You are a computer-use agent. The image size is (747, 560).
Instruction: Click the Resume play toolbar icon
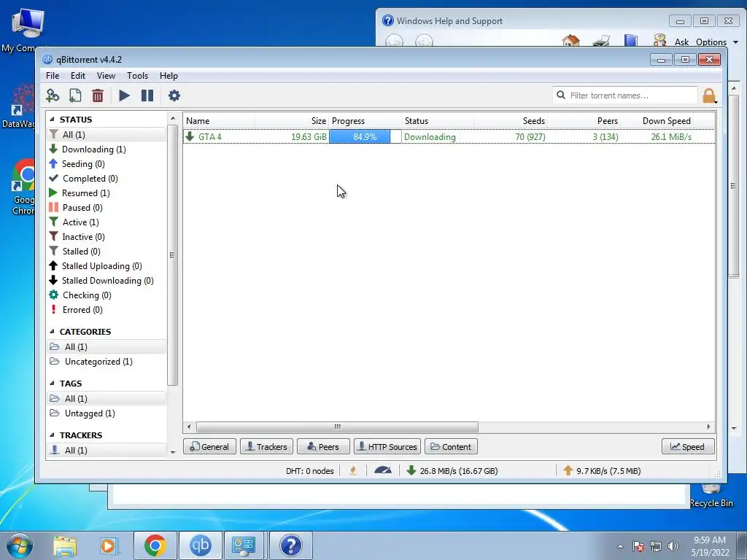[x=124, y=96]
